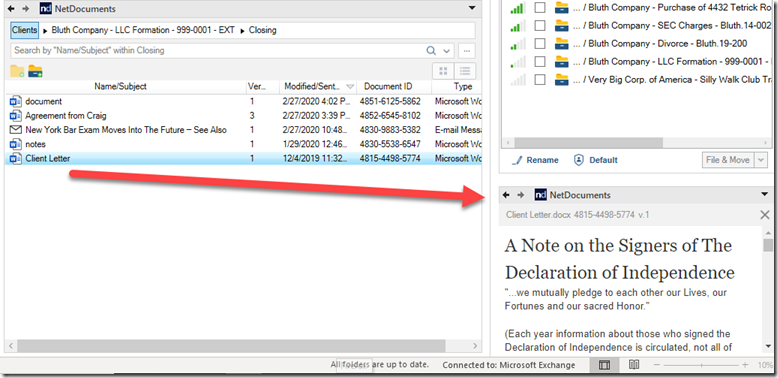Close Client Letter.docx preview
The width and height of the screenshot is (778, 378).
point(765,215)
